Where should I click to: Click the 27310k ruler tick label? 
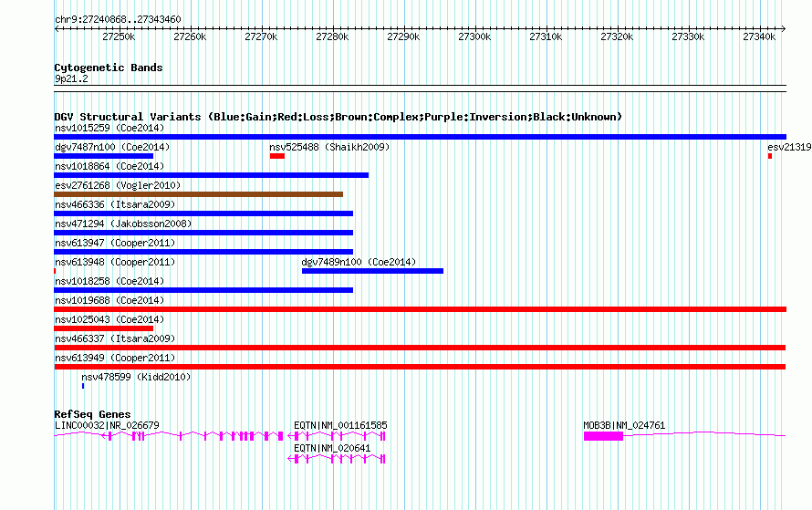click(546, 36)
